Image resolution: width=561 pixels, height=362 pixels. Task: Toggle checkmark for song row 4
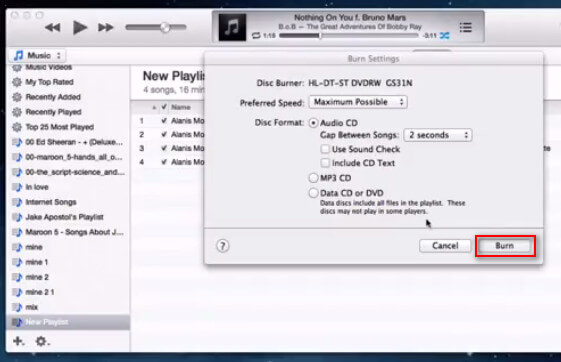pos(164,162)
